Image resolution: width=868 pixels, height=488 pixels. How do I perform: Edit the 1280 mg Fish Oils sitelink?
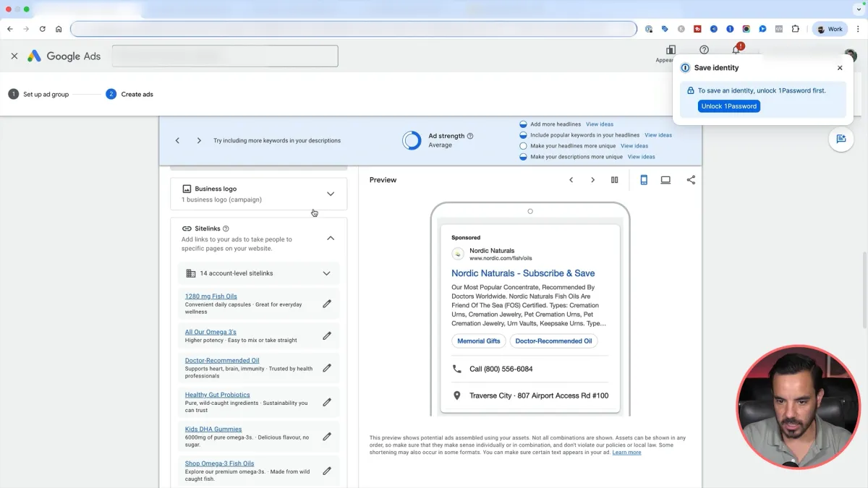327,304
